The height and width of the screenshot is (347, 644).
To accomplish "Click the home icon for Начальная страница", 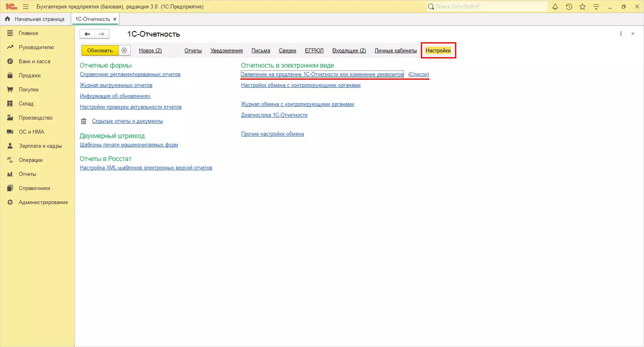I will point(7,19).
